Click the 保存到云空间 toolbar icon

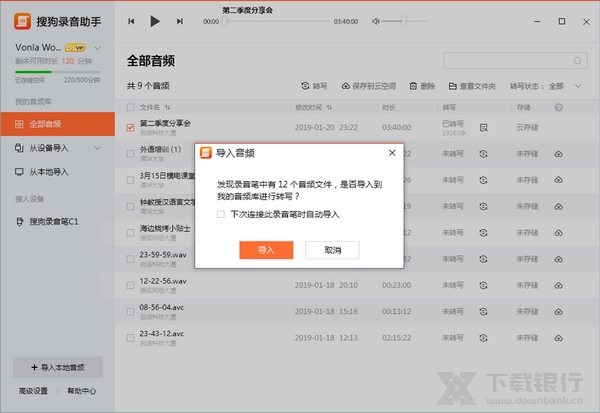coord(345,86)
